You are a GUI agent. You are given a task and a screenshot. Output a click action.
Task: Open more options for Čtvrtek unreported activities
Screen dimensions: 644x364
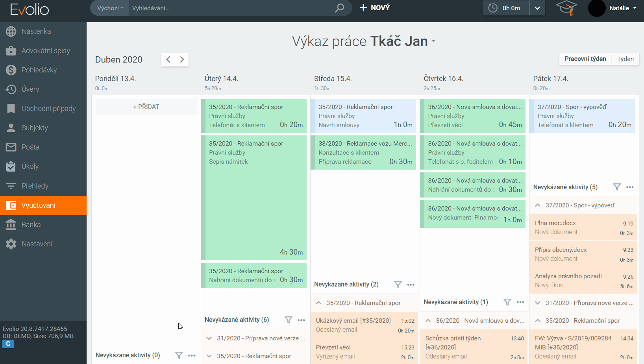click(x=520, y=302)
